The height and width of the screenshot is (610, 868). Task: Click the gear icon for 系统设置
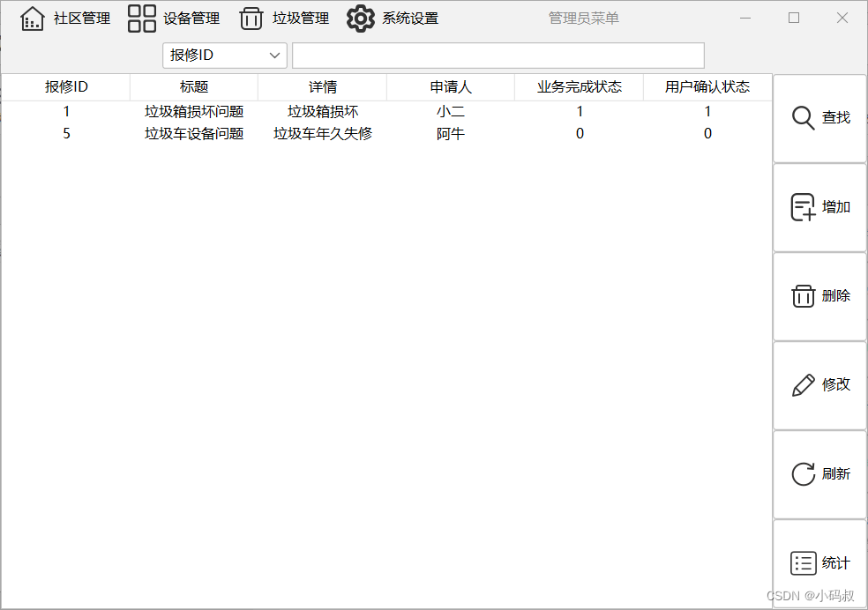(x=361, y=19)
